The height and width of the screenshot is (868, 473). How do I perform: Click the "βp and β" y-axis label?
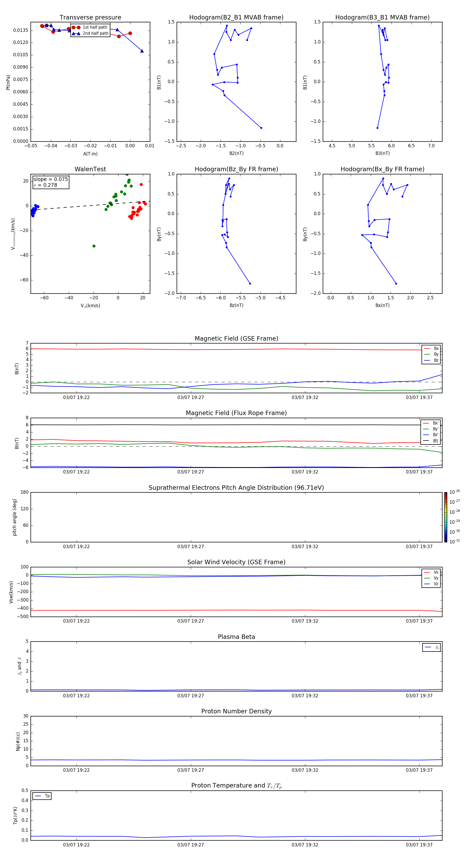point(20,666)
